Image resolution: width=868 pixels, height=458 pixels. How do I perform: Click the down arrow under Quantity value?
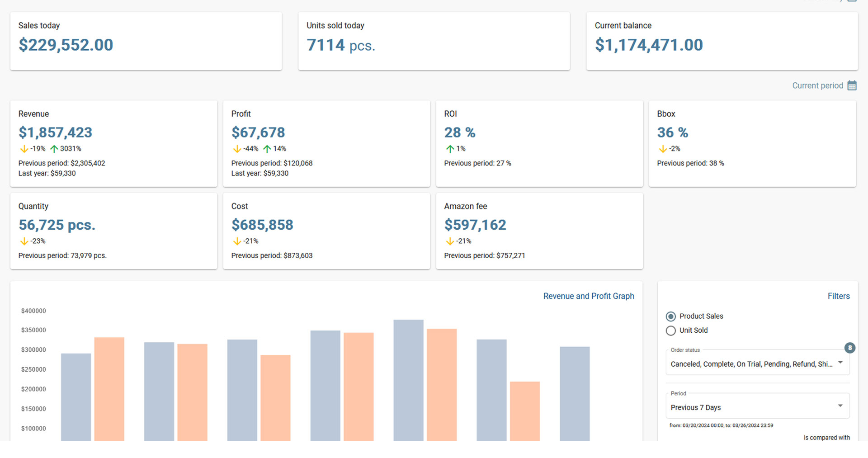click(x=24, y=241)
